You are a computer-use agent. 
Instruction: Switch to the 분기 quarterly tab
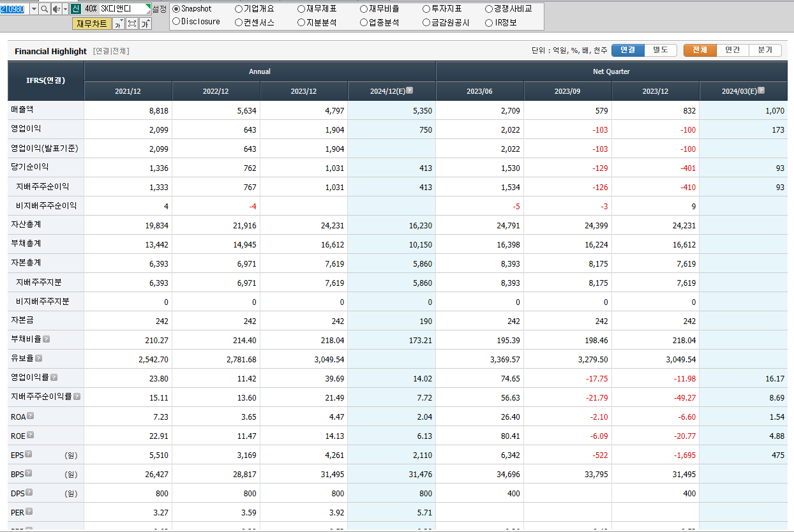[x=765, y=50]
